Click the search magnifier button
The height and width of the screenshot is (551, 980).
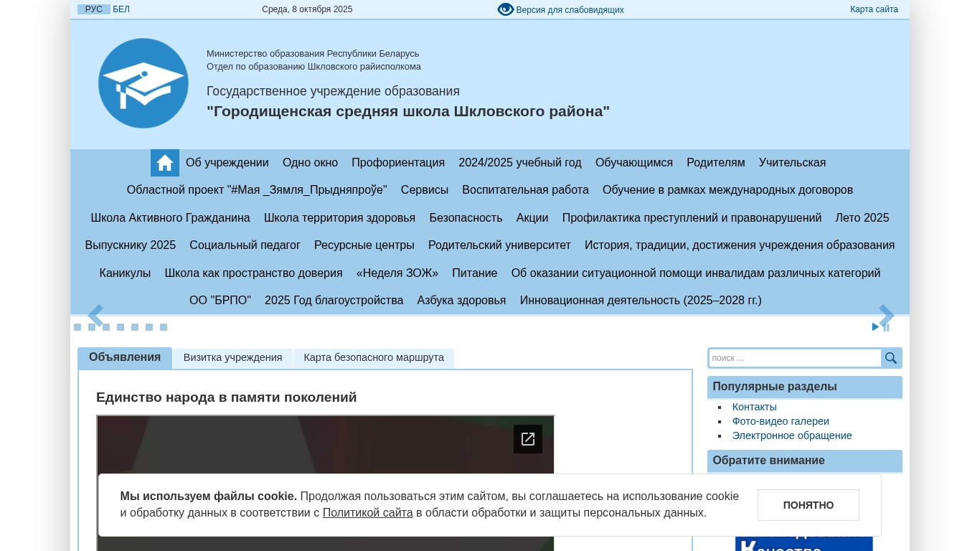point(891,358)
